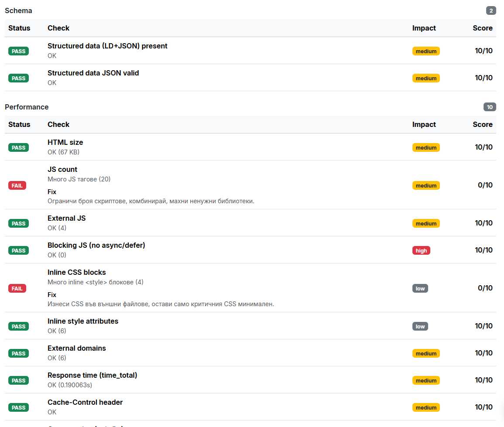The width and height of the screenshot is (504, 427).
Task: Click the Performance section count badge
Action: click(x=490, y=107)
